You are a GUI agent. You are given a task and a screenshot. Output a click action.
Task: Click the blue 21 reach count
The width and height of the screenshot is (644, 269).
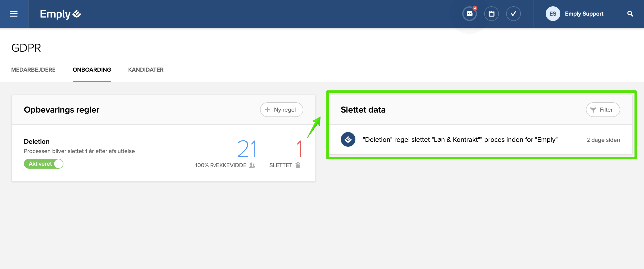tap(246, 149)
